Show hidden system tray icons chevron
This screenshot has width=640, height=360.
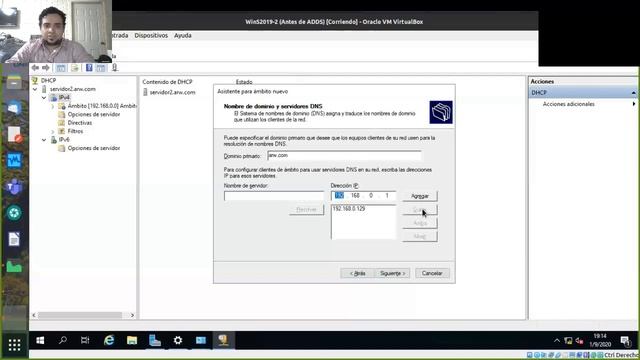point(557,341)
